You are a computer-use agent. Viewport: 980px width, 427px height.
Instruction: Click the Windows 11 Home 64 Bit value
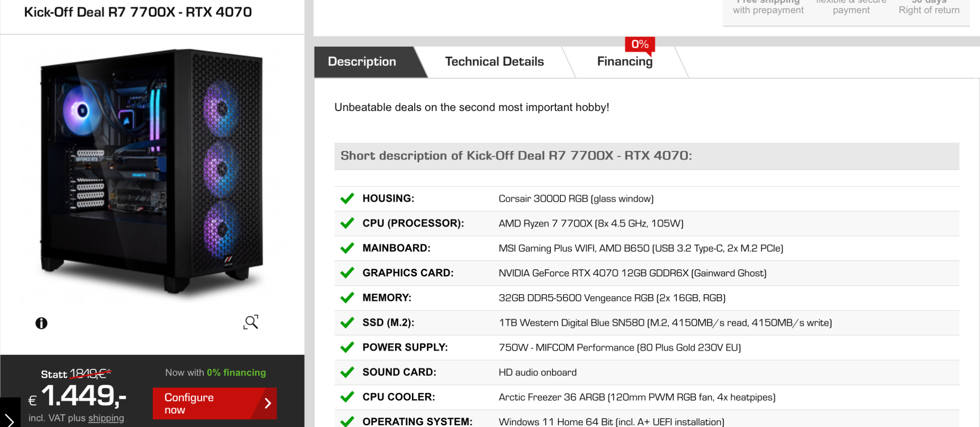(611, 422)
